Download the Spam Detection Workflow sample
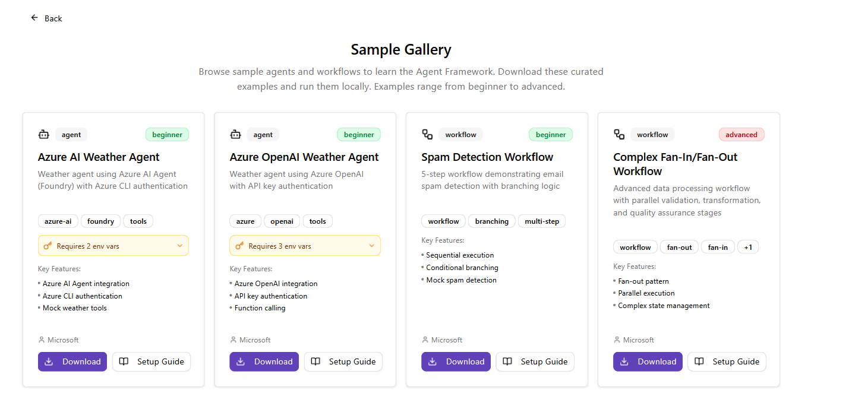 pyautogui.click(x=456, y=361)
